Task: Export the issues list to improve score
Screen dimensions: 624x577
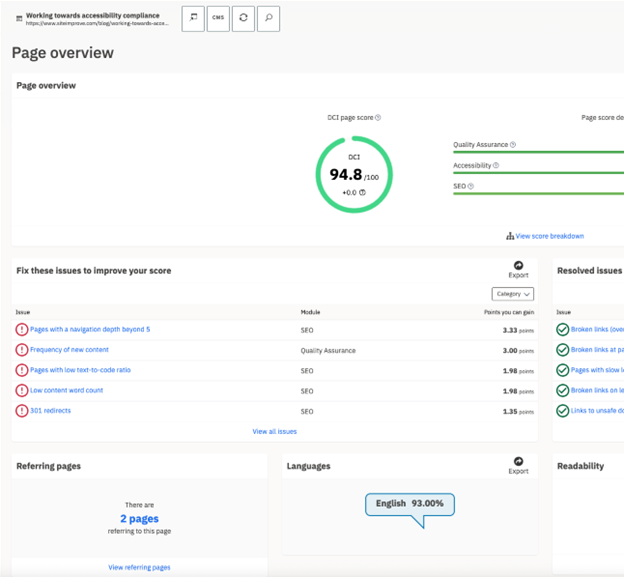Action: (518, 269)
